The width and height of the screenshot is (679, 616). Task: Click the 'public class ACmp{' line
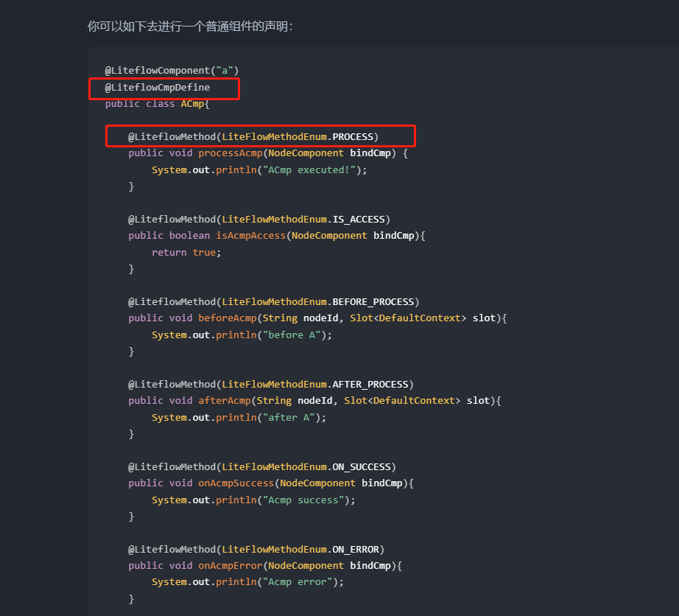(x=157, y=104)
